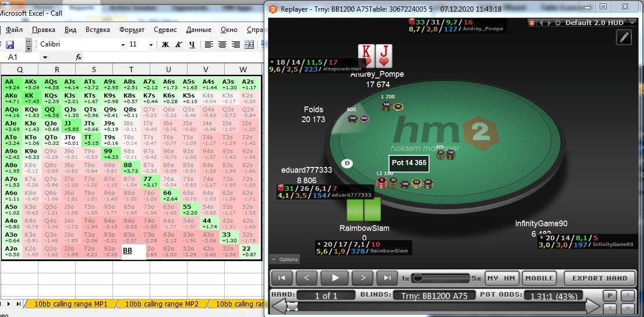Click the pencil edit button in Replayer
The width and height of the screenshot is (644, 317).
point(624,37)
